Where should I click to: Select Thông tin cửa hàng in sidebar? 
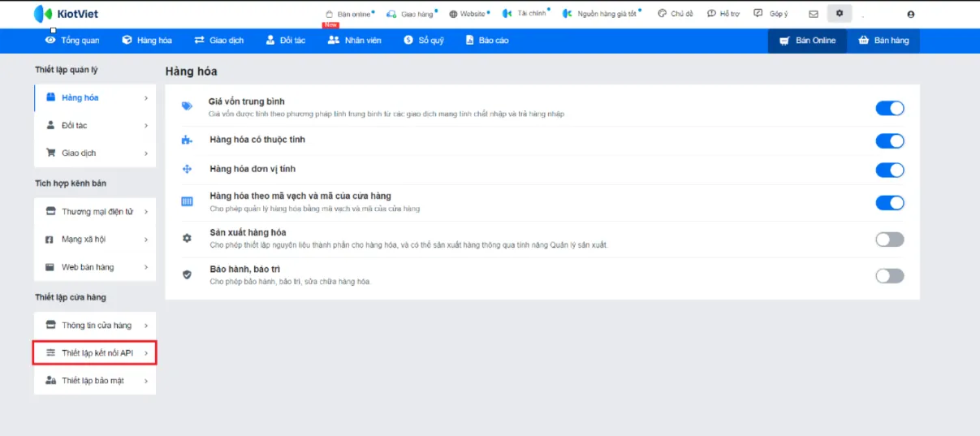coord(95,326)
